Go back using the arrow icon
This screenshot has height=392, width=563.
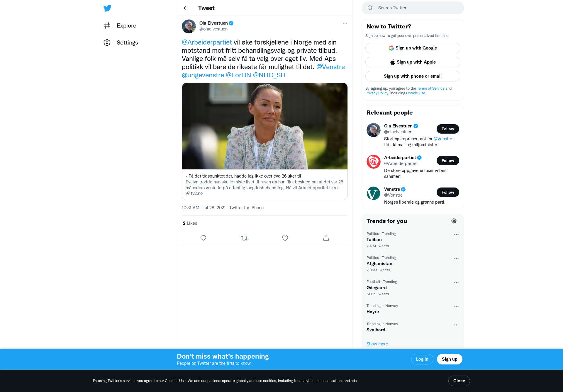(186, 8)
